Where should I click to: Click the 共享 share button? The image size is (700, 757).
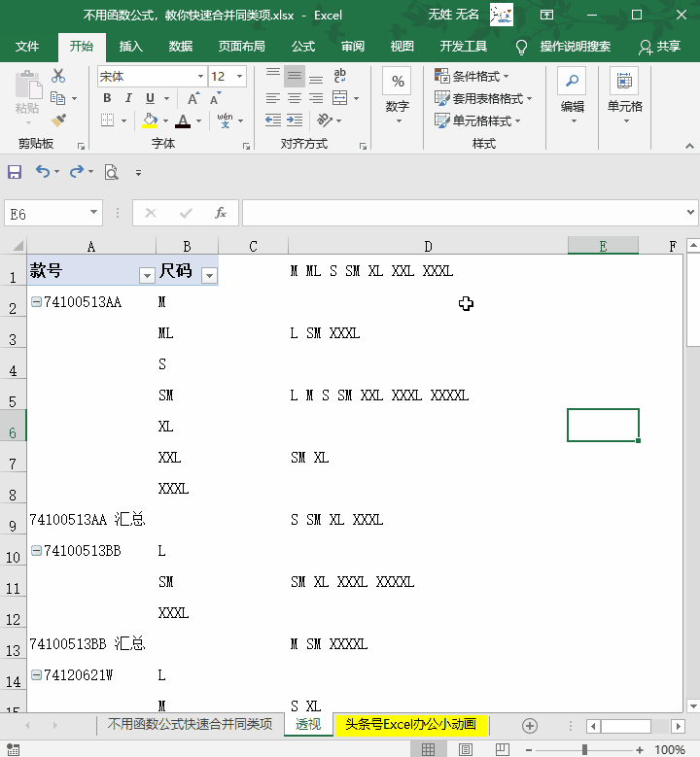(x=660, y=47)
